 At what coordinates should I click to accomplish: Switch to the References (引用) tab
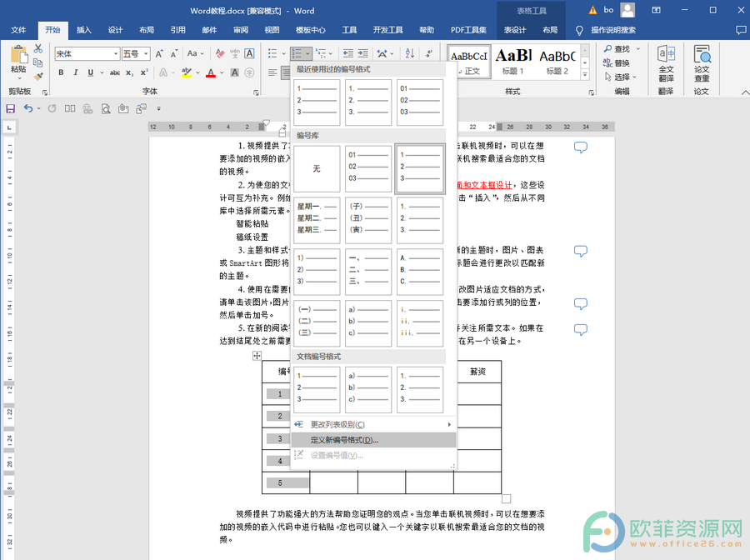pyautogui.click(x=178, y=30)
